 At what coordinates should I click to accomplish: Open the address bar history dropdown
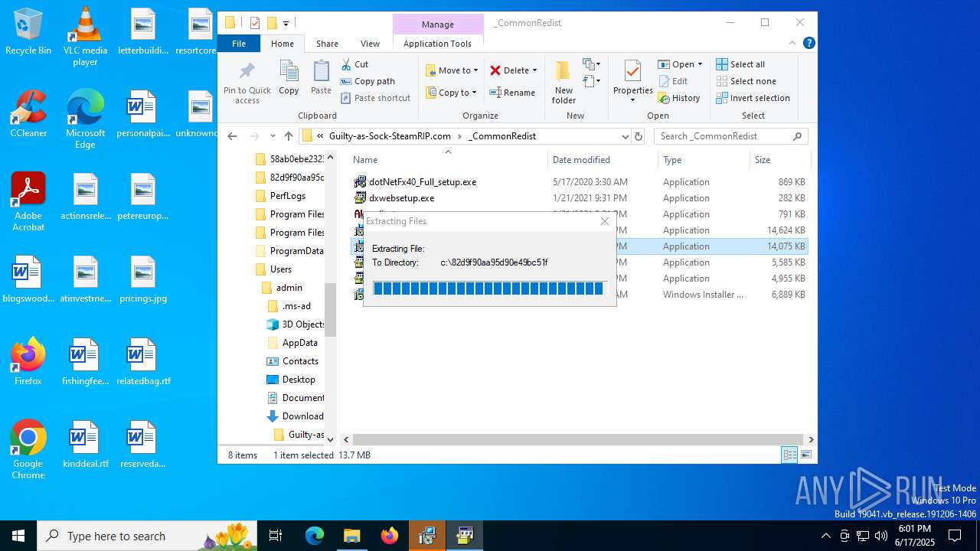click(x=625, y=136)
